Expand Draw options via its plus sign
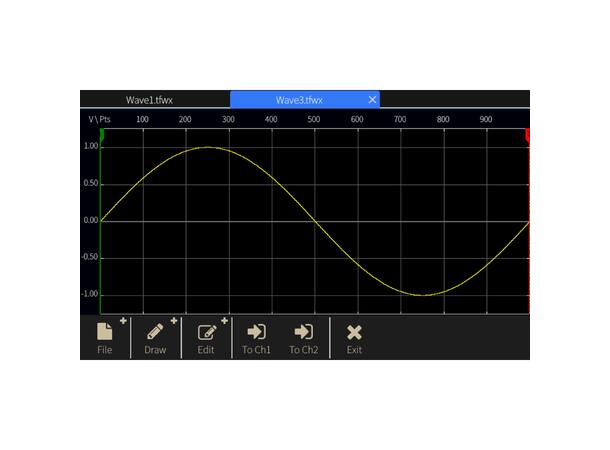Screen dimensions: 610x450 [174, 321]
